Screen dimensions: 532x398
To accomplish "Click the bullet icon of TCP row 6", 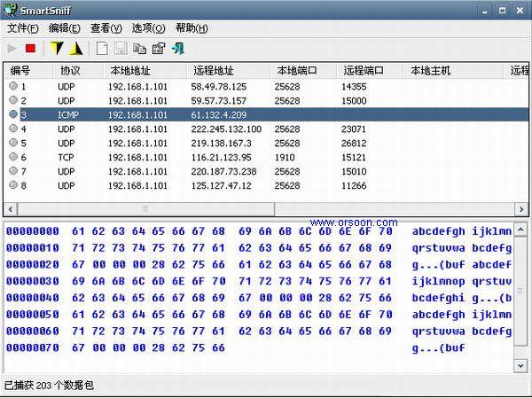I will pyautogui.click(x=13, y=157).
